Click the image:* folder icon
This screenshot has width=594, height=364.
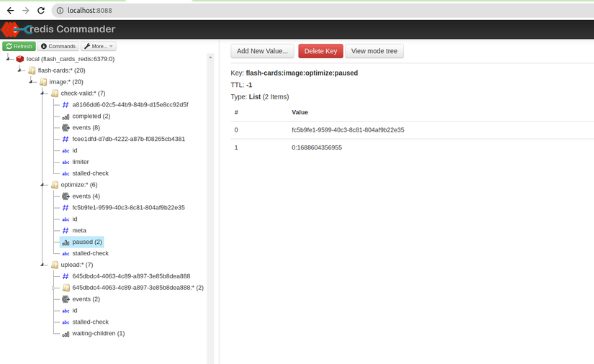pos(43,82)
